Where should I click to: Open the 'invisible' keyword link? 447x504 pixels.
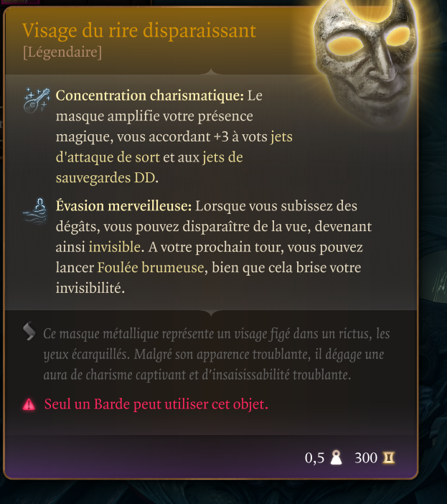tap(115, 247)
